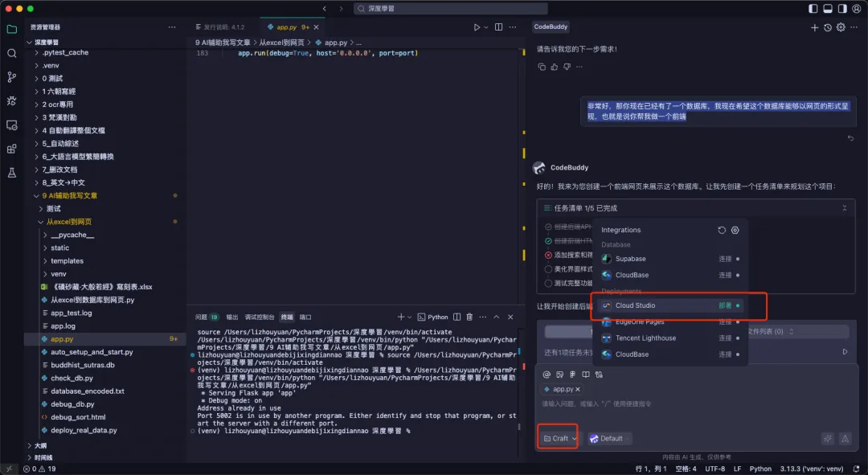Screen dimensions: 868x475
Task: Open the Default model dropdown
Action: (x=609, y=439)
